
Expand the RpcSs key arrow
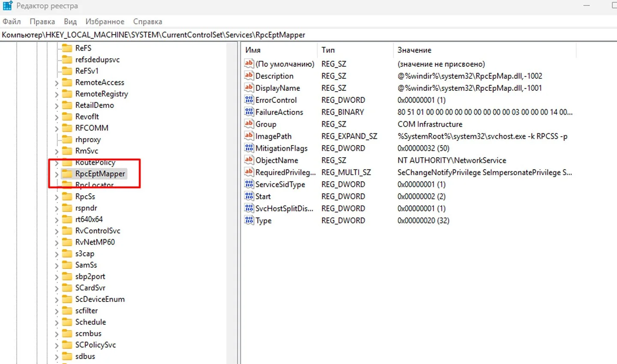pos(57,197)
